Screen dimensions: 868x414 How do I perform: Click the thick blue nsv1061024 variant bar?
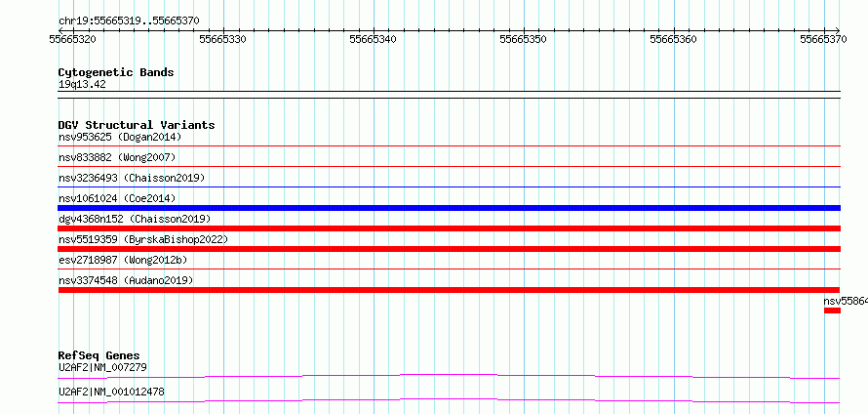[449, 208]
